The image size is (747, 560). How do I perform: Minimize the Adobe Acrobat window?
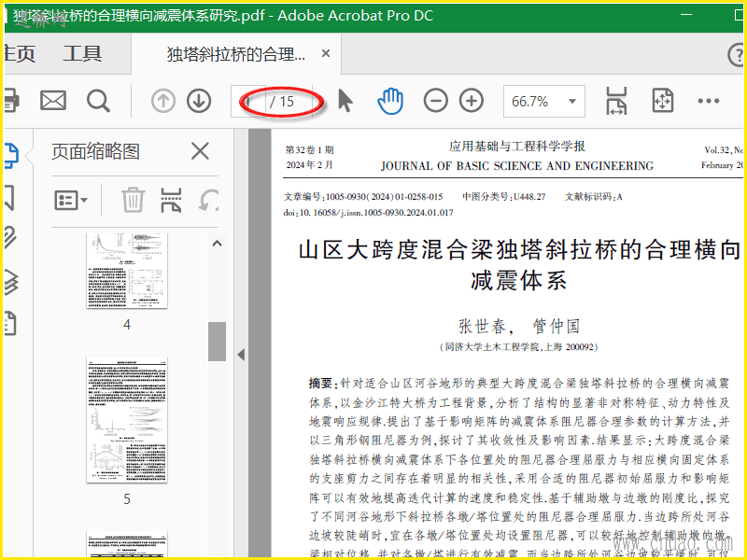(x=686, y=15)
